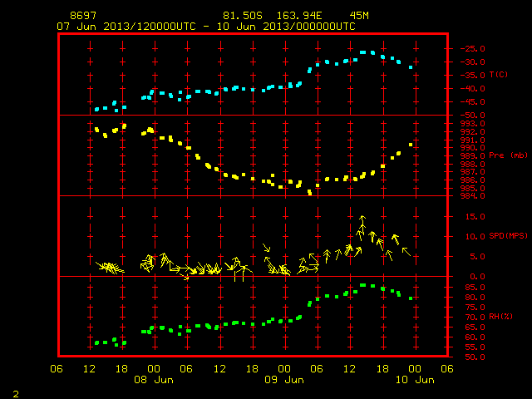Click the SPD(MPS) wind speed axis label

(x=508, y=235)
